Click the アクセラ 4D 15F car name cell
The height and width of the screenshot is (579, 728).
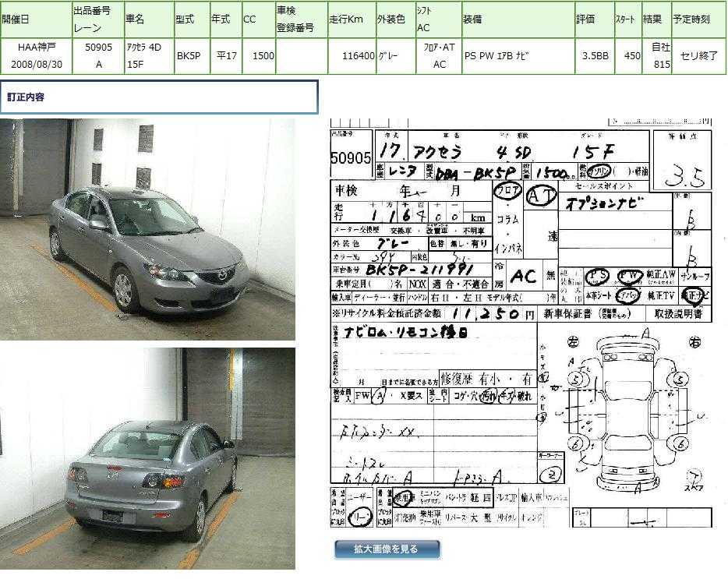click(x=149, y=55)
